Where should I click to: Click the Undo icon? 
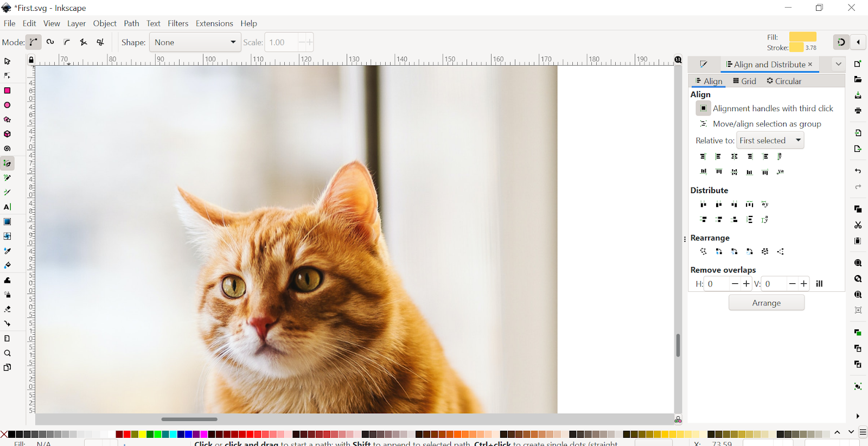coord(858,171)
